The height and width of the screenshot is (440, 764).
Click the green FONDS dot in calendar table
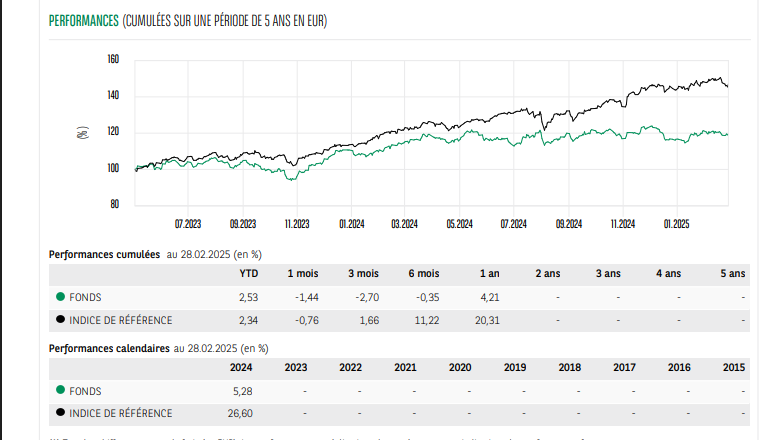tap(61, 391)
